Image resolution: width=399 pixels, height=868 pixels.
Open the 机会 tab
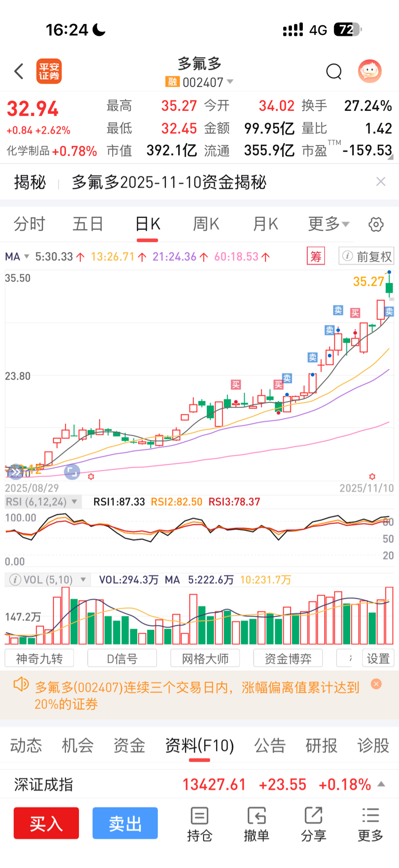click(77, 745)
